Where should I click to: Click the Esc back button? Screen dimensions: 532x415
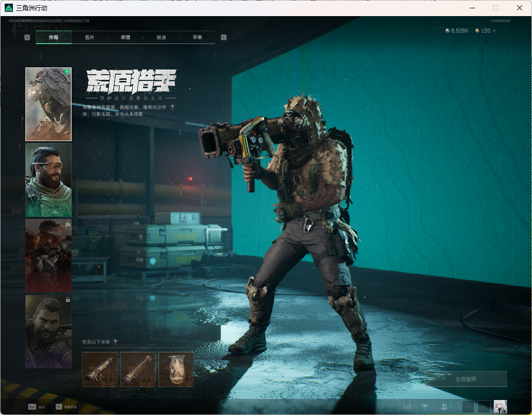pyautogui.click(x=36, y=407)
